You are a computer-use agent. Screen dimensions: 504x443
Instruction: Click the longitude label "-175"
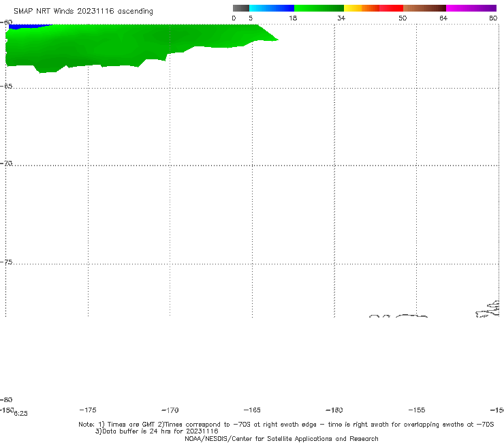click(88, 410)
